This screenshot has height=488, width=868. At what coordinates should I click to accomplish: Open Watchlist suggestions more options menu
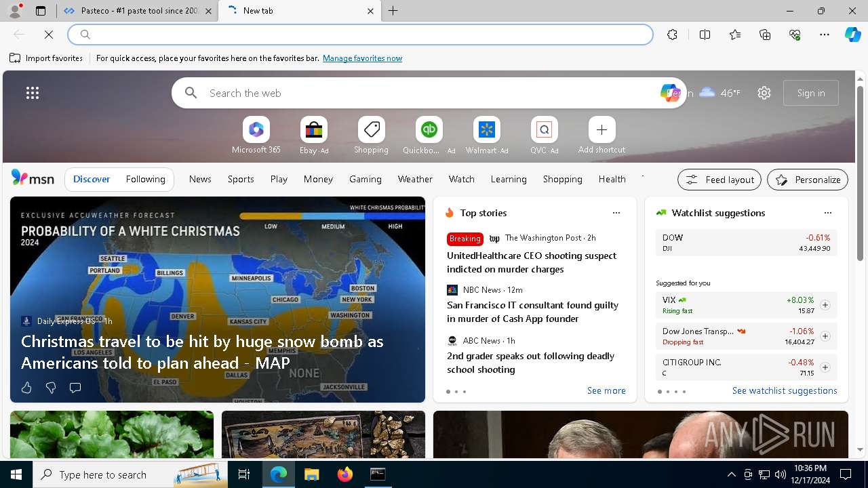click(x=827, y=213)
